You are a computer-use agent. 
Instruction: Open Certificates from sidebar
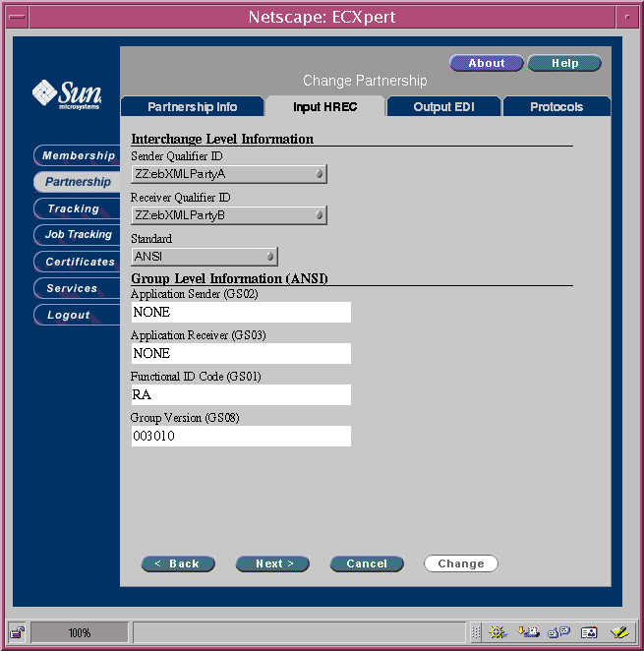point(78,262)
